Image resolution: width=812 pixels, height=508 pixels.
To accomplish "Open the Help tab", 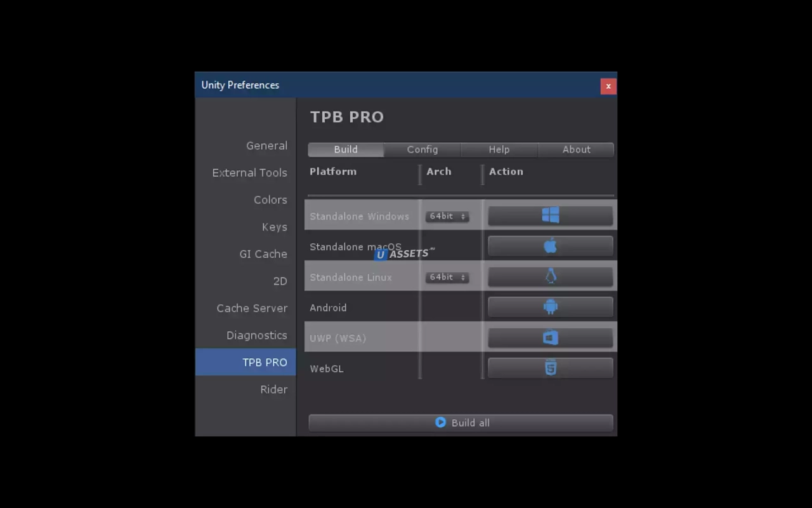I will (x=499, y=150).
